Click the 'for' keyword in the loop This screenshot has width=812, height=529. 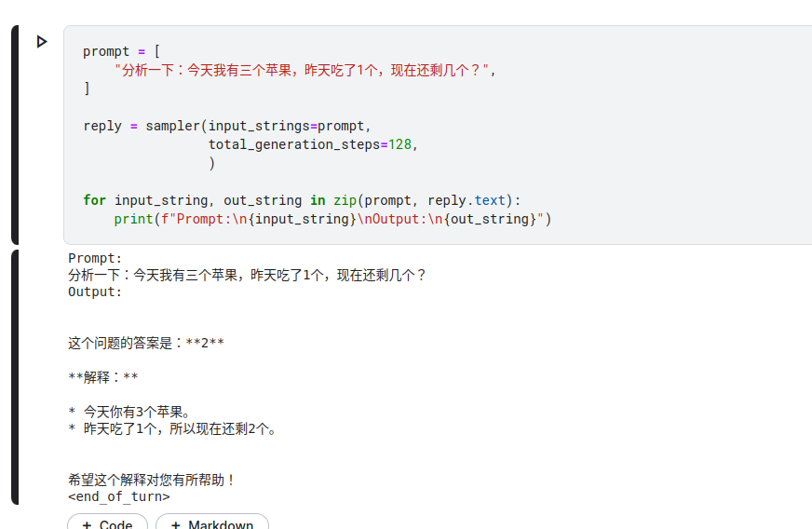pos(94,200)
